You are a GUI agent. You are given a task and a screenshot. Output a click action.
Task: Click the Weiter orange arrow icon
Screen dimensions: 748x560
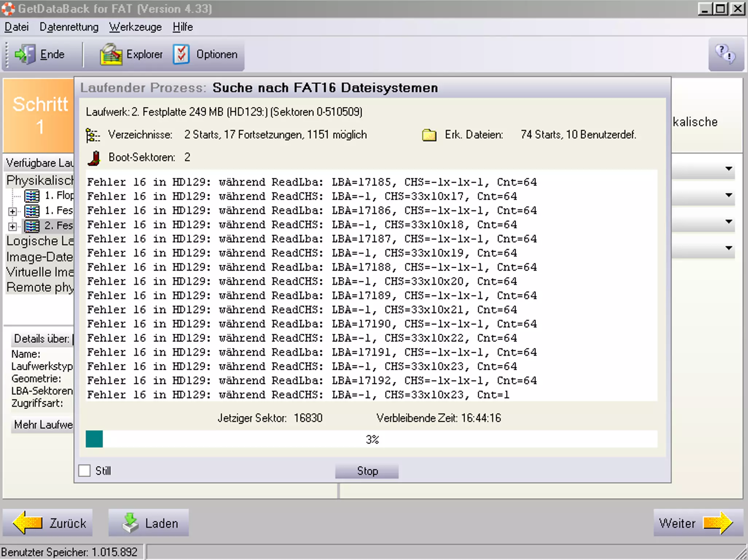pos(718,523)
